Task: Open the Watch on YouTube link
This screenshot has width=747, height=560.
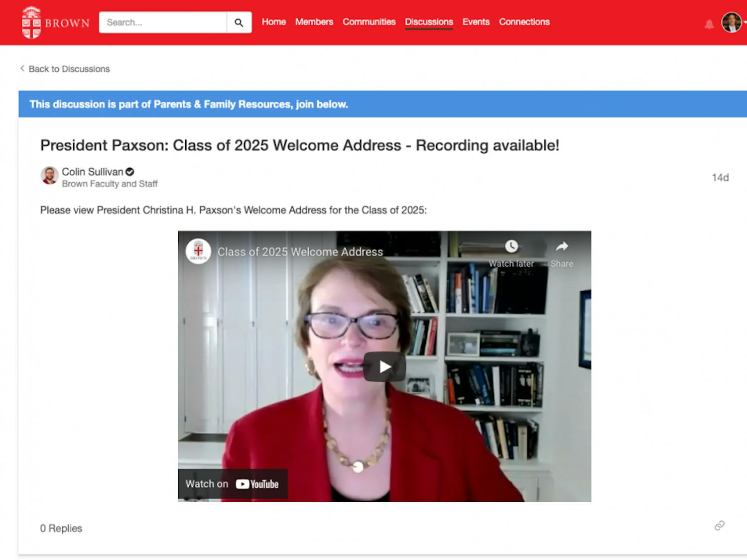Action: pyautogui.click(x=233, y=483)
